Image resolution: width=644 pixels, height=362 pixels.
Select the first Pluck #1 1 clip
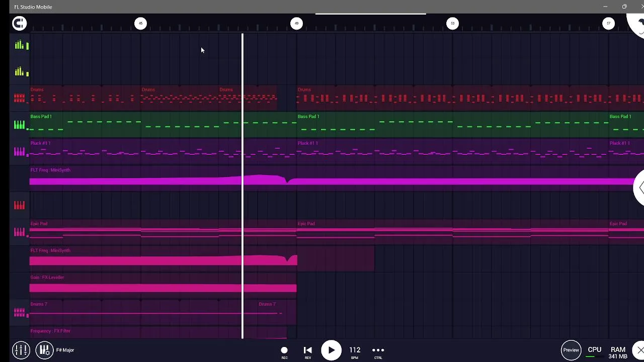coord(163,152)
